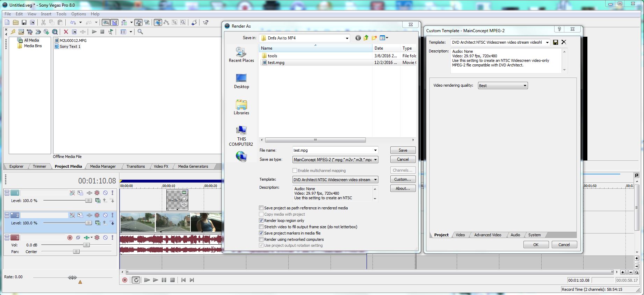Expand the Save in folder dropdown

tap(347, 38)
